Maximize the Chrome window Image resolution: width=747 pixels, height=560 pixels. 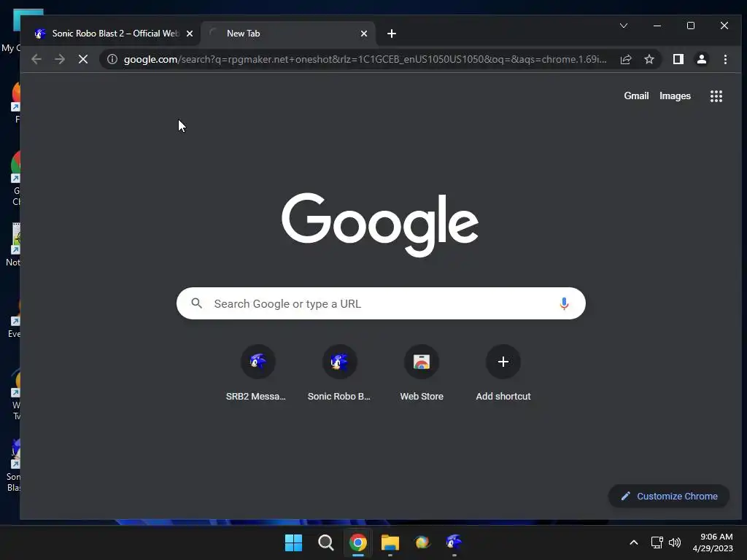point(690,26)
